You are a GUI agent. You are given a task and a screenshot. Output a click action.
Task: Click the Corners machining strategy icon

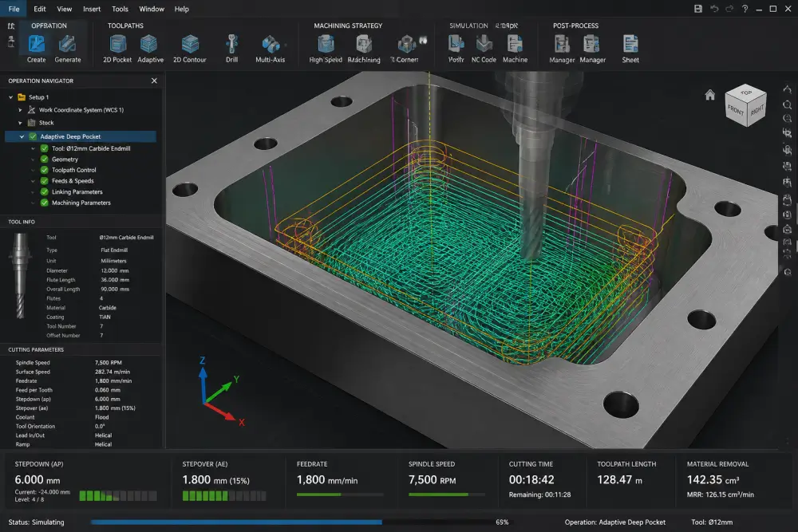(406, 44)
